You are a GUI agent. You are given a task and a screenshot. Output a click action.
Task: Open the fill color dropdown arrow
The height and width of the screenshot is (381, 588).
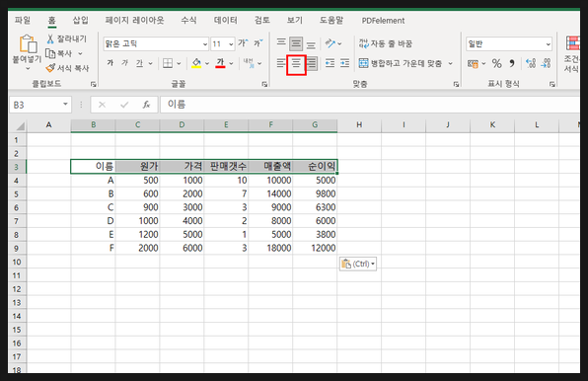tap(207, 63)
